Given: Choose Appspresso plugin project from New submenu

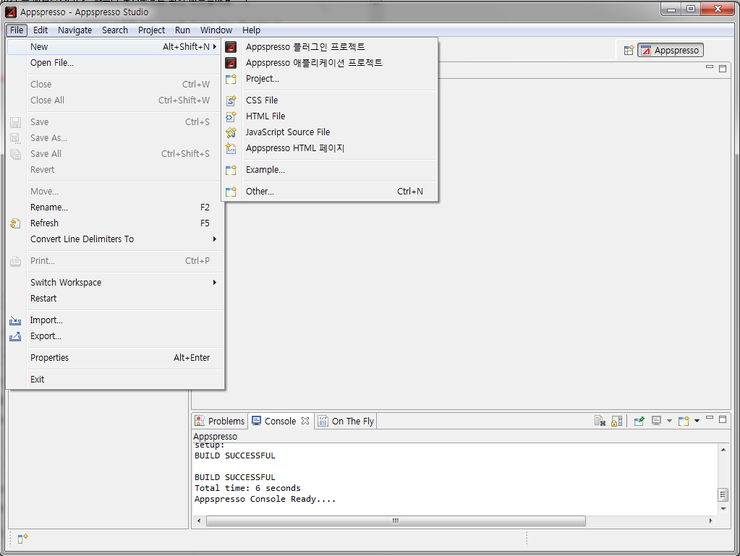Looking at the screenshot, I should pyautogui.click(x=305, y=47).
